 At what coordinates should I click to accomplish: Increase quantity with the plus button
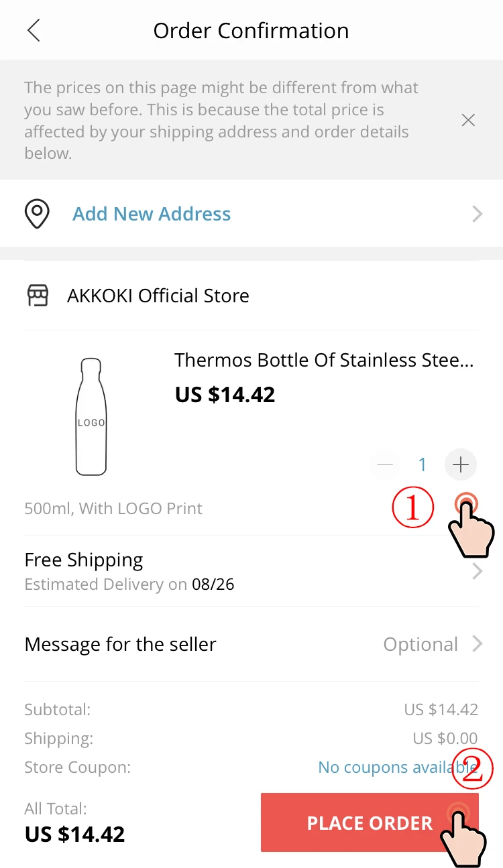(x=460, y=464)
